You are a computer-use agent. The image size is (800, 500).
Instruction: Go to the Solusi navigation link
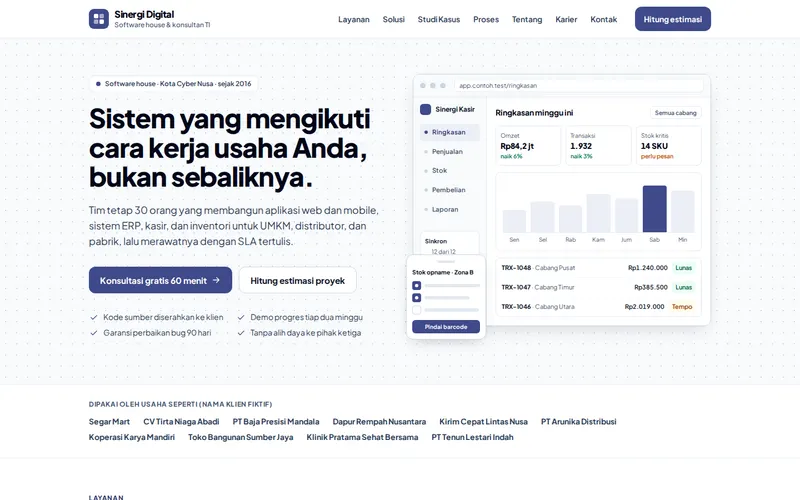tap(393, 19)
